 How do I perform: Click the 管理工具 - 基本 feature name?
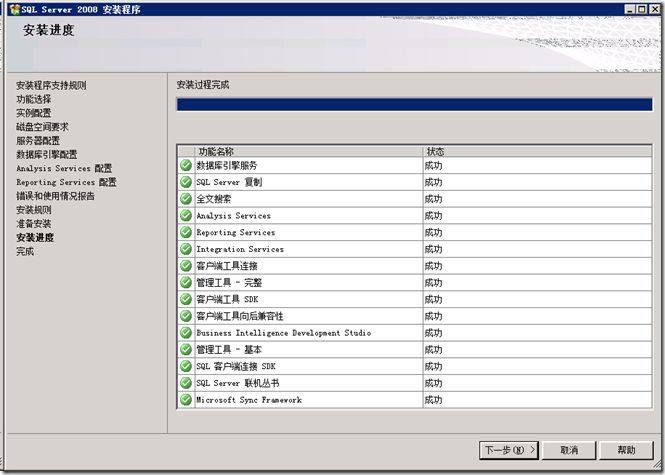coord(229,350)
